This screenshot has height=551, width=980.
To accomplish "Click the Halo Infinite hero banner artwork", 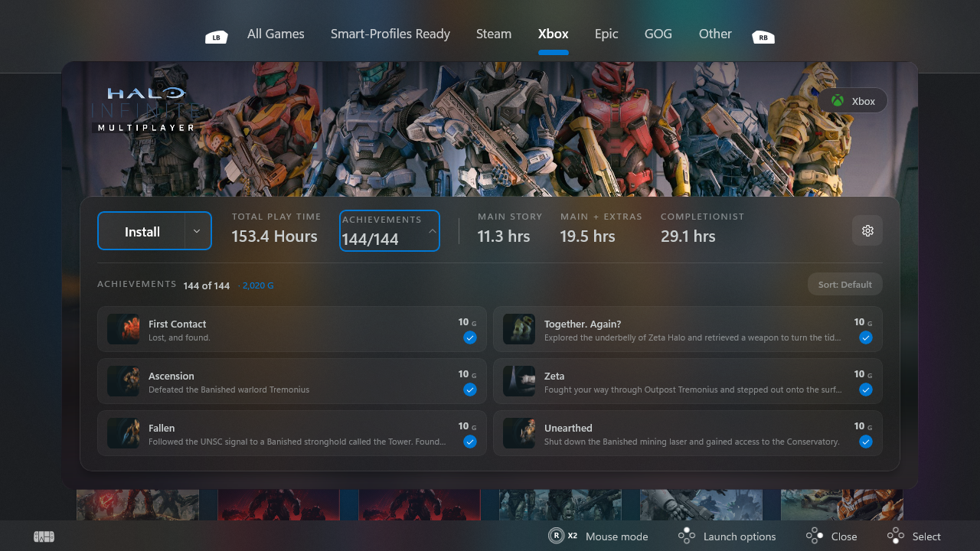I will 490,129.
